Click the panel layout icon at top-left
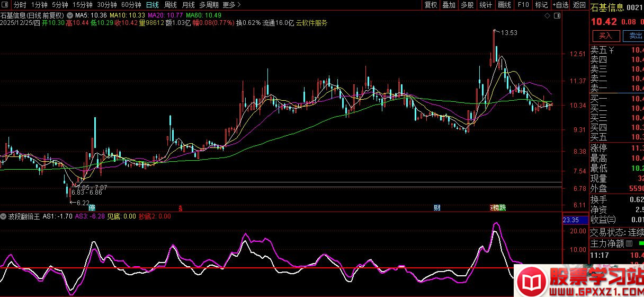 [5, 5]
